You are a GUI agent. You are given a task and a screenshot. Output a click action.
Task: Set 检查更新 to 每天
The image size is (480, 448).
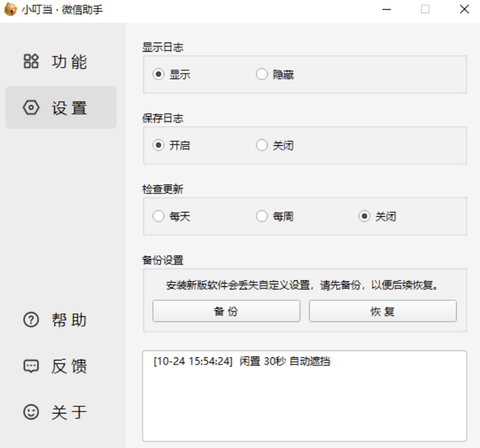[x=158, y=217]
